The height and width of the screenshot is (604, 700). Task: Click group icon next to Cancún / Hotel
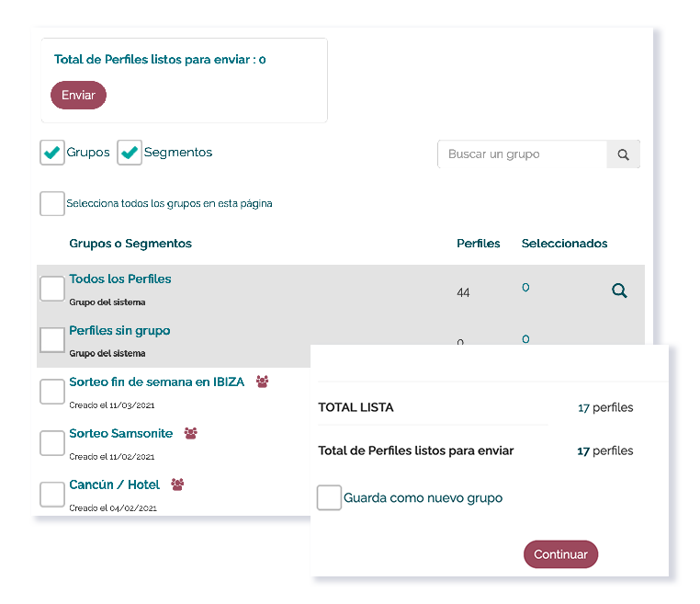pos(177,484)
